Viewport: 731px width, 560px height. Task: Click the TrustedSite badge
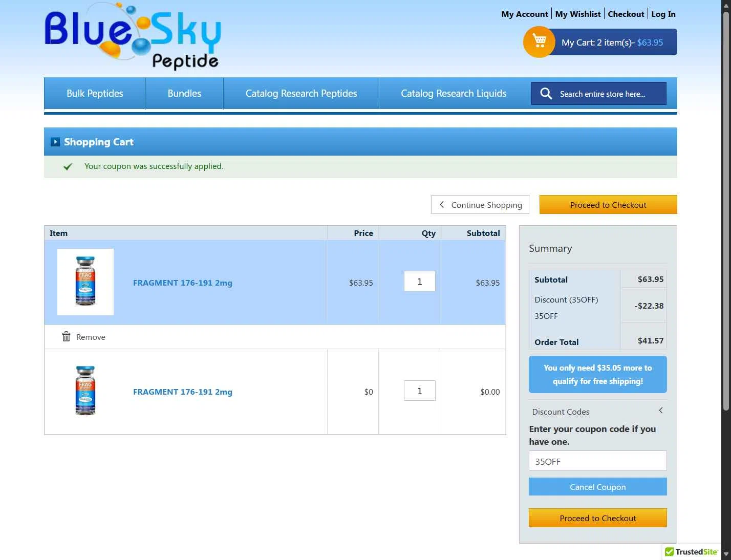tap(692, 552)
